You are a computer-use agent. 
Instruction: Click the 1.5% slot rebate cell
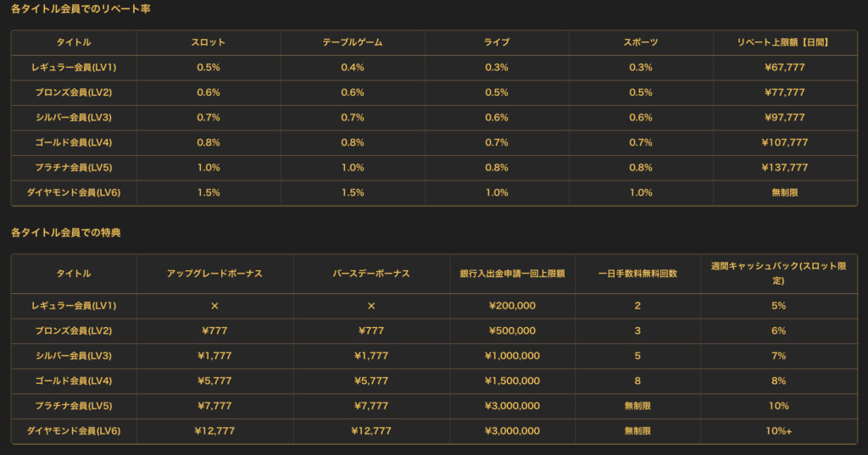(209, 192)
